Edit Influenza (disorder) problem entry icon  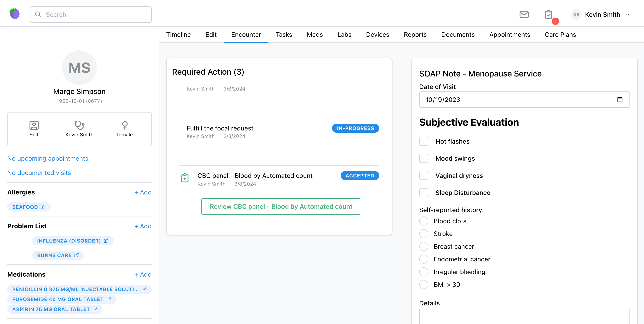coord(106,241)
